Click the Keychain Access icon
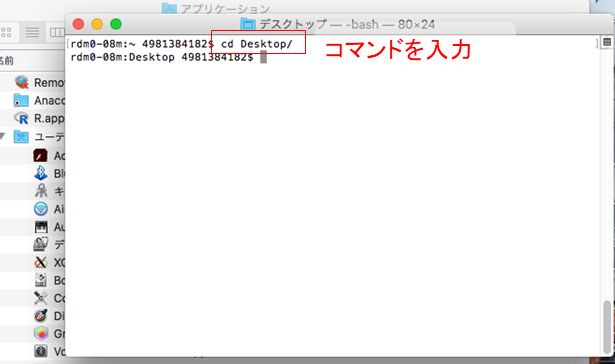 tap(41, 191)
